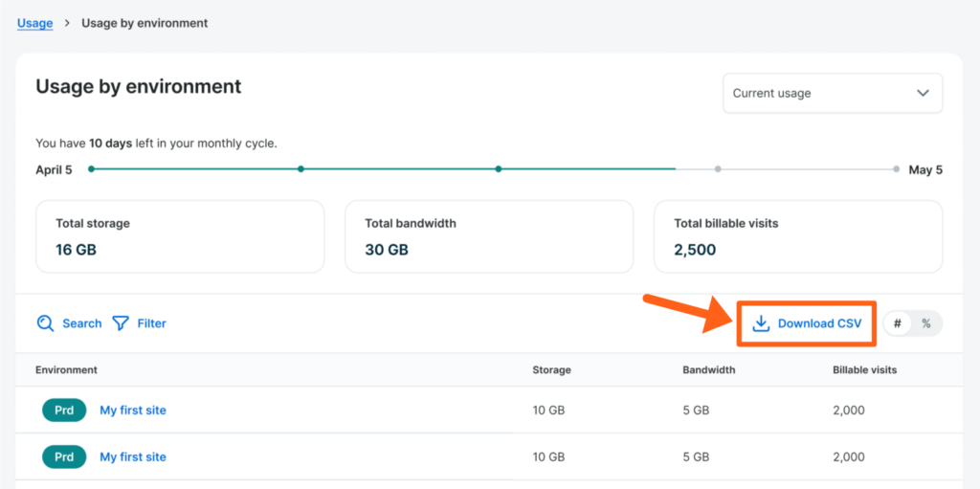
Task: Click the Prd badge in the first row
Action: [64, 411]
